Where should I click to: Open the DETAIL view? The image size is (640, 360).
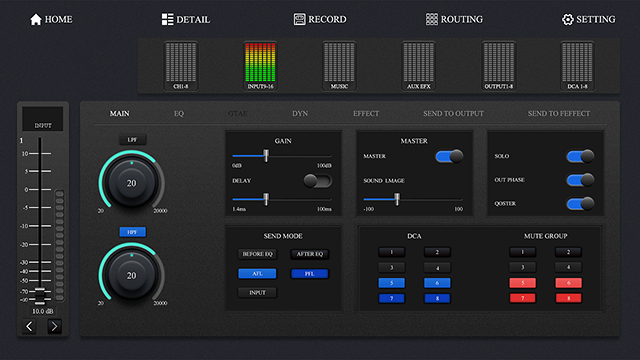tap(186, 19)
